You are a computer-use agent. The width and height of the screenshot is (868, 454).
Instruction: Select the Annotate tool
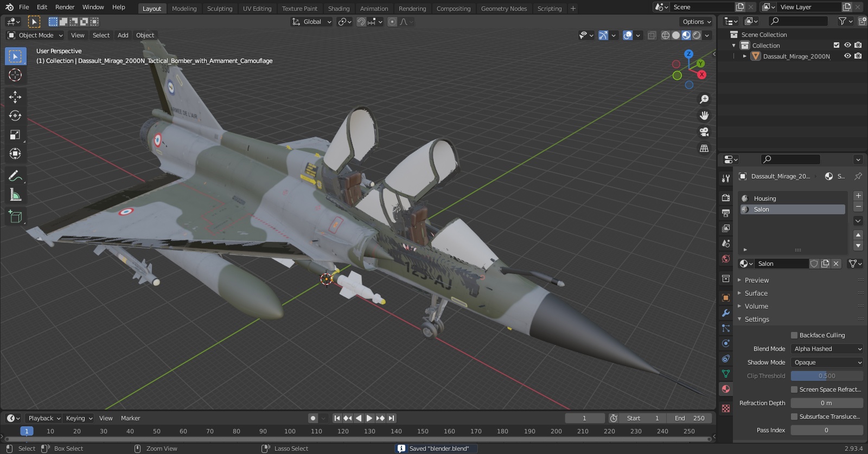tap(15, 176)
